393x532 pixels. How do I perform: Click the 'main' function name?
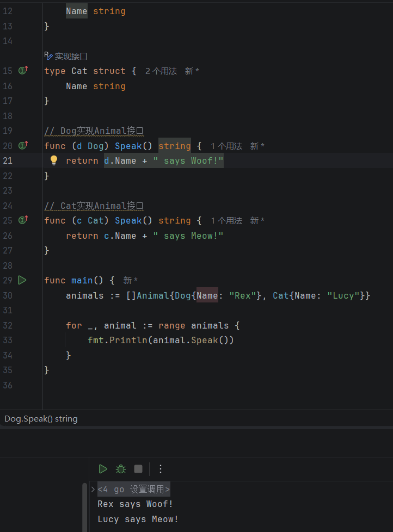pyautogui.click(x=82, y=281)
